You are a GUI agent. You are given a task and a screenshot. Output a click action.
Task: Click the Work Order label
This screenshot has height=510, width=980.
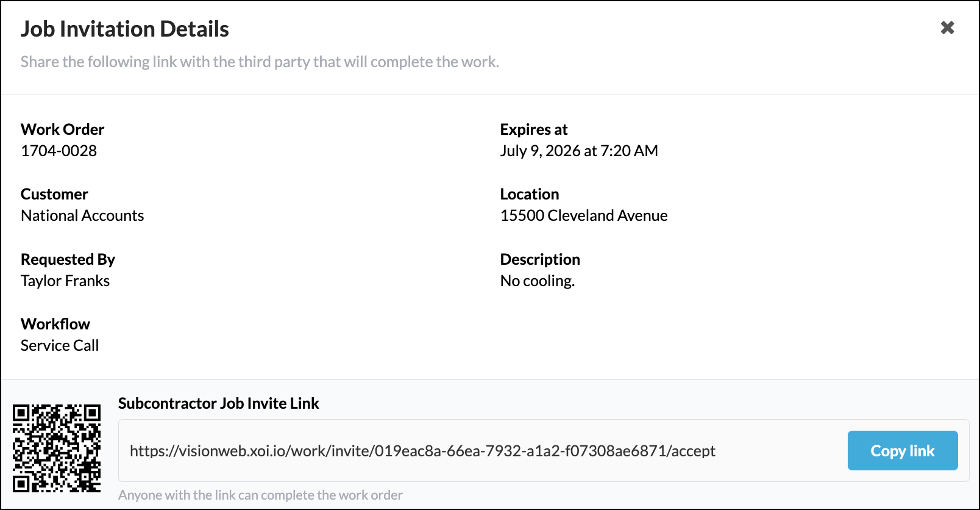[x=62, y=129]
